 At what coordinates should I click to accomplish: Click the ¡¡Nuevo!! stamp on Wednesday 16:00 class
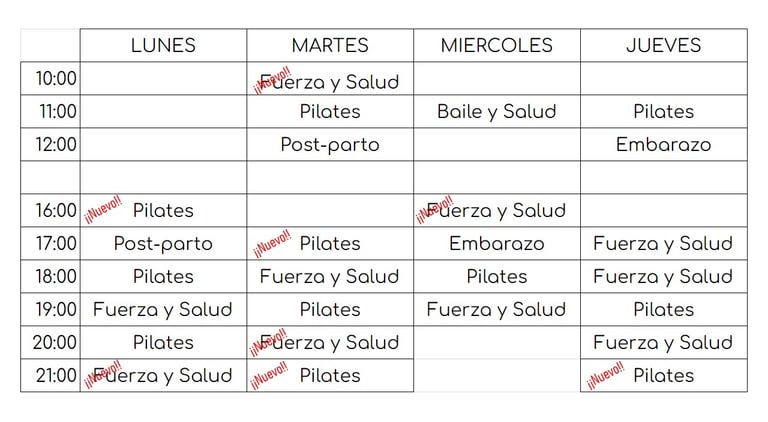tap(435, 210)
